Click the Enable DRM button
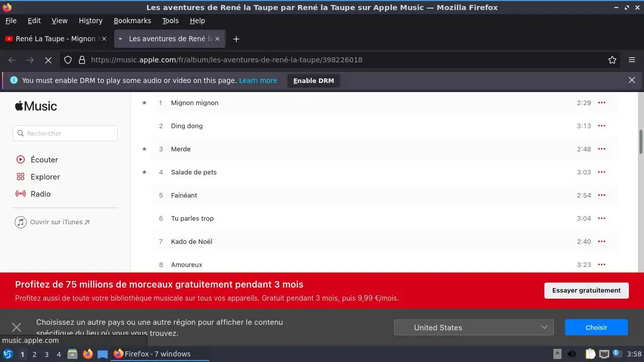 pyautogui.click(x=313, y=80)
